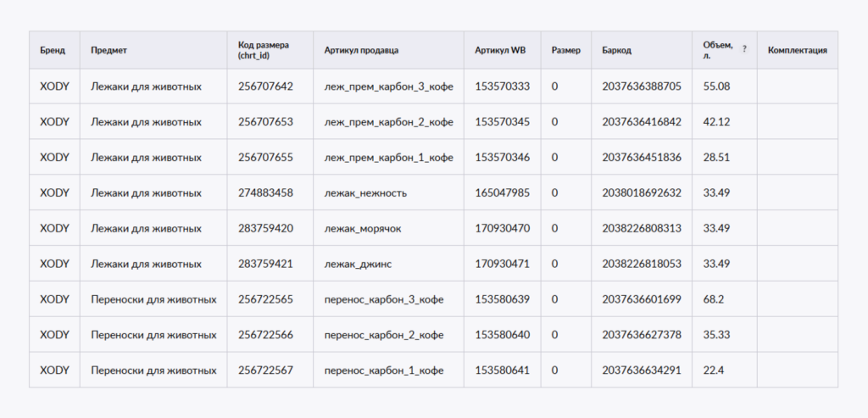Click the Артикул продавца column header
Viewport: 868px width, 418px height.
pos(361,51)
